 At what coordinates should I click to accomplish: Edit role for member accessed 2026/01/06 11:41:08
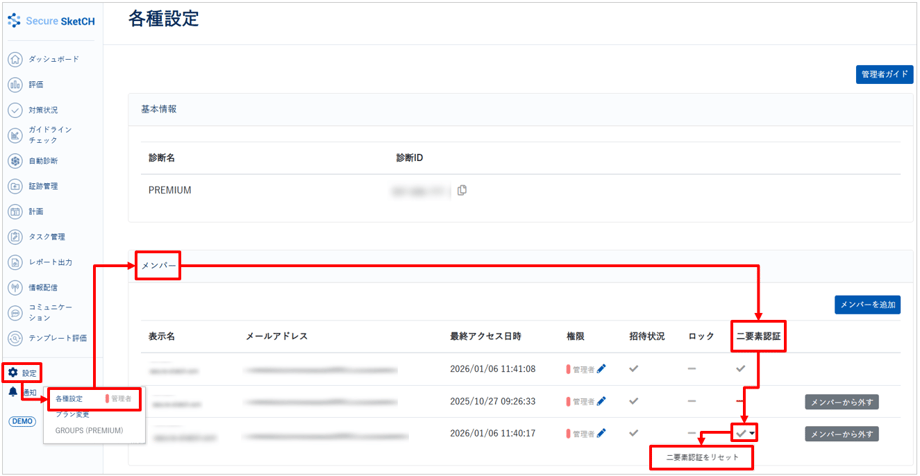[601, 369]
